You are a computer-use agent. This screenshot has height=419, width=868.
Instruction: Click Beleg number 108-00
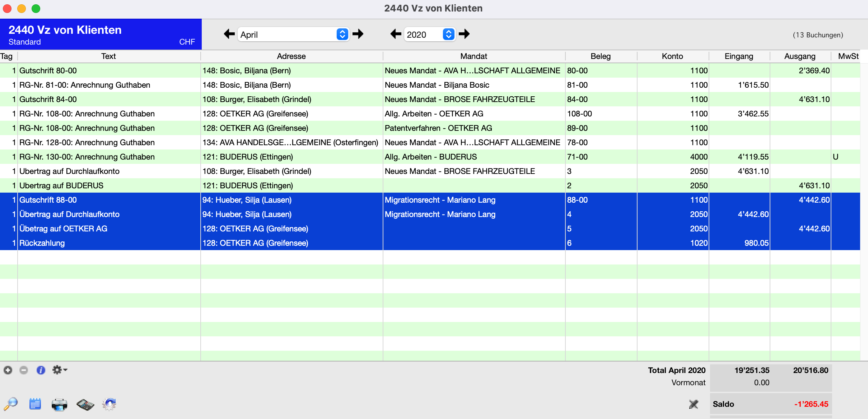point(579,114)
